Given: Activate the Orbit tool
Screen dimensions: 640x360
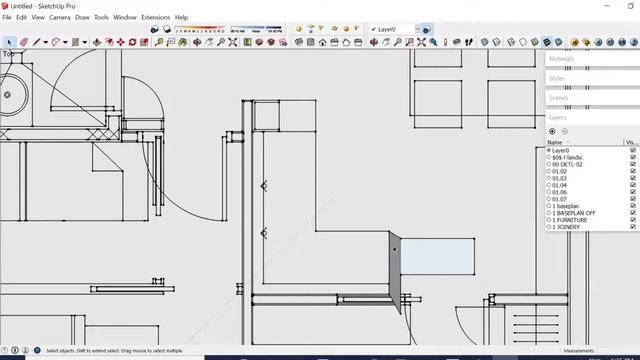Looking at the screenshot, I should [197, 42].
